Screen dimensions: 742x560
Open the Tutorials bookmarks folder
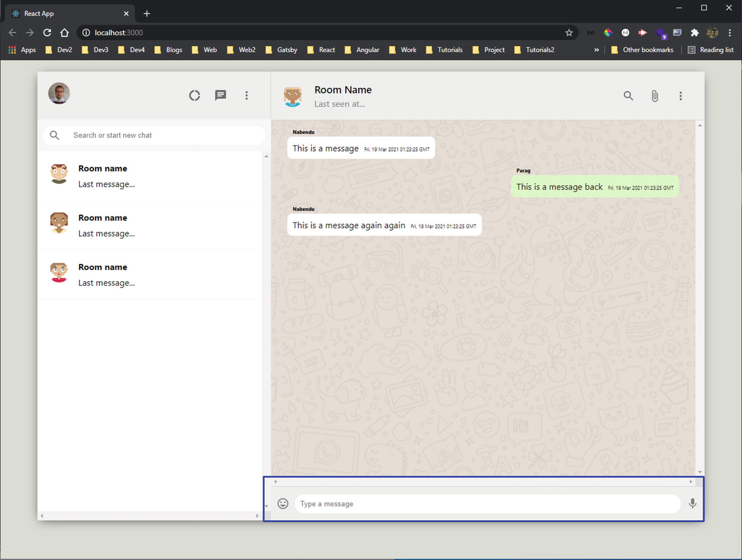[x=444, y=50]
